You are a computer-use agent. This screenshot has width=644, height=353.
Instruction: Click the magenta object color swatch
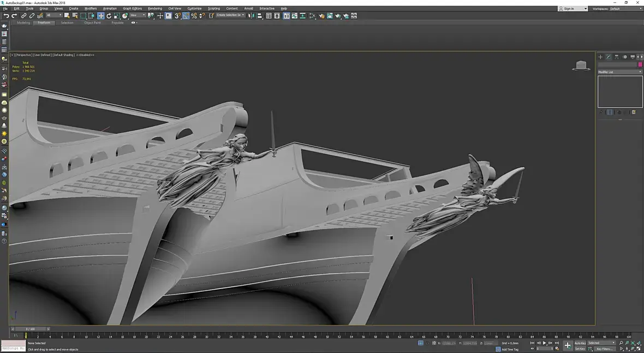[640, 64]
